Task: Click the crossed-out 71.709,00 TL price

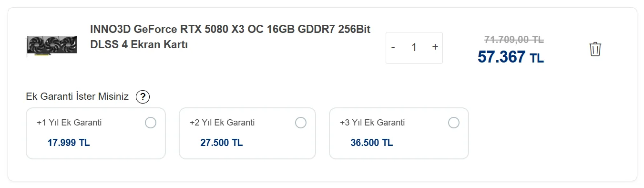Action: [x=514, y=39]
